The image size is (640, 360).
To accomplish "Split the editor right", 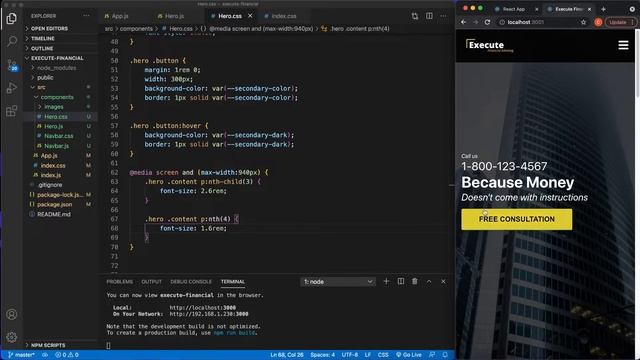I will (429, 16).
